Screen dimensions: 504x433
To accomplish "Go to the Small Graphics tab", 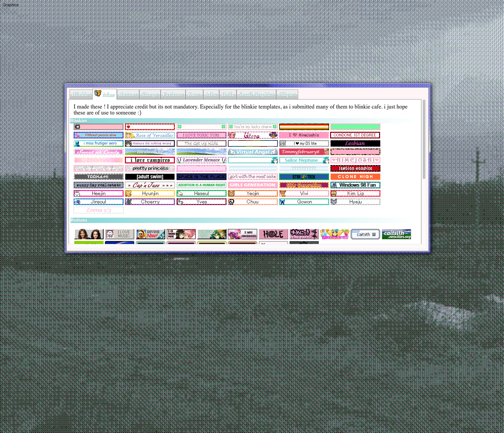I will (x=256, y=95).
